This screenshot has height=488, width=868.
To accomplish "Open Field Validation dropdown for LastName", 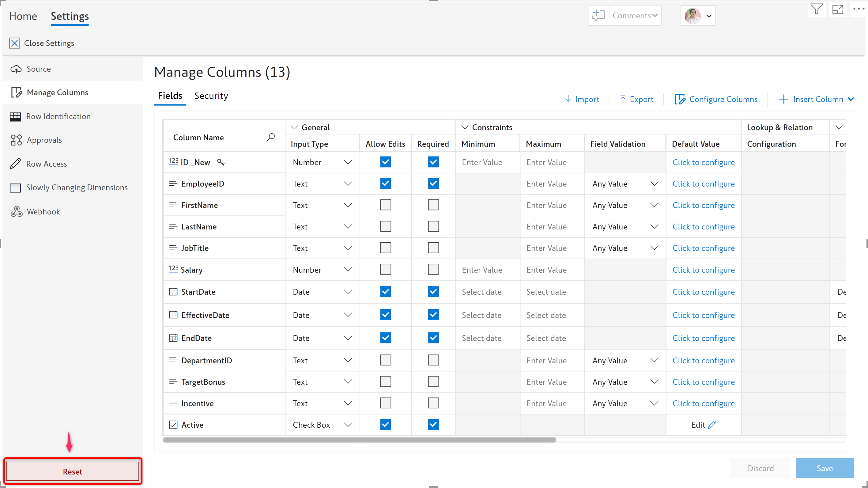I will pyautogui.click(x=654, y=226).
